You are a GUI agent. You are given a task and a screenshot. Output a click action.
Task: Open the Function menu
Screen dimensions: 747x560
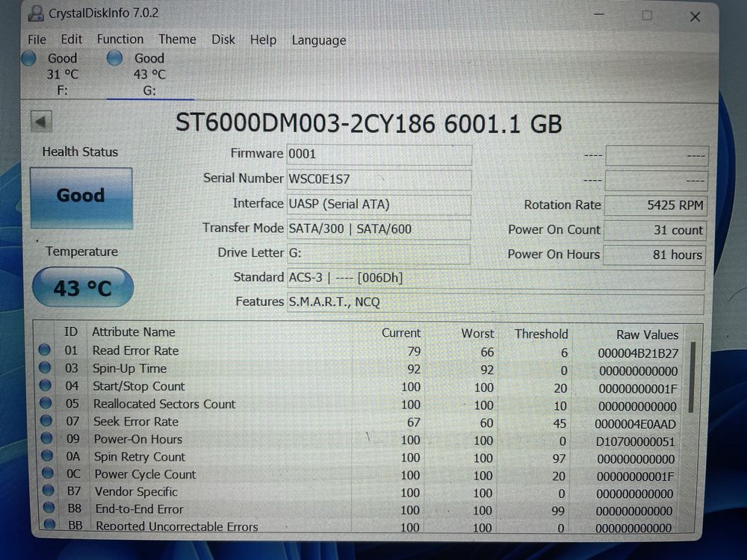tap(120, 40)
